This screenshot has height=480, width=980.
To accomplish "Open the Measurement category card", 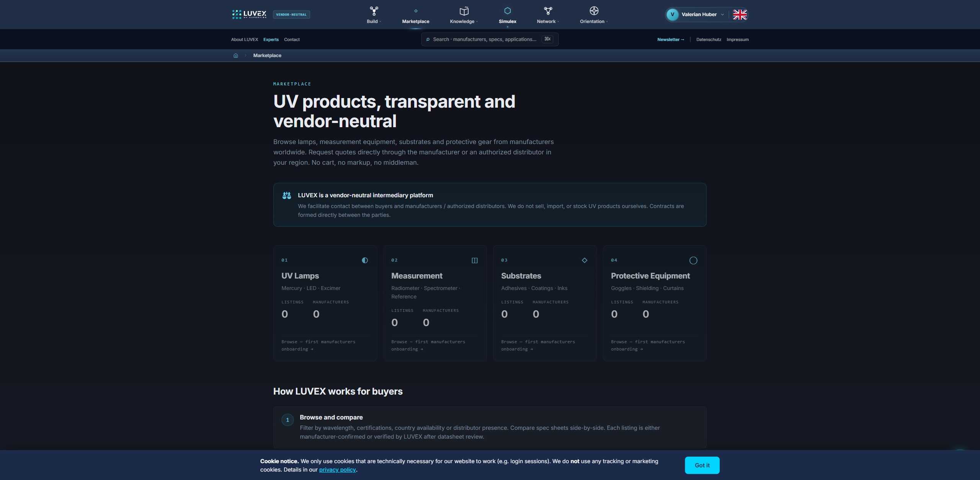I will [x=435, y=303].
